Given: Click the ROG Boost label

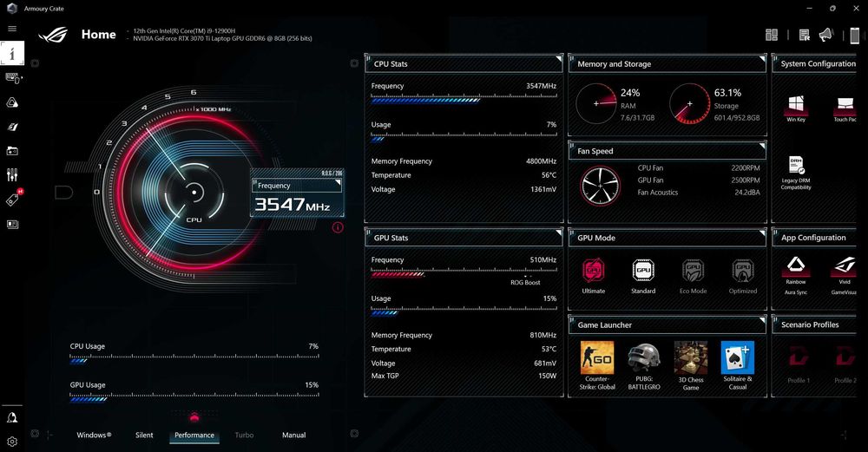Looking at the screenshot, I should click(x=525, y=282).
